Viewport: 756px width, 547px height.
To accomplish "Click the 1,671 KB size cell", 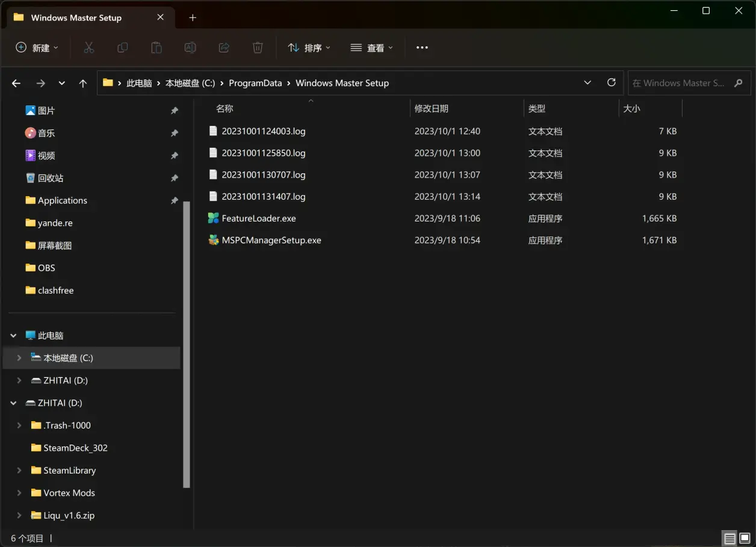I will (x=659, y=240).
